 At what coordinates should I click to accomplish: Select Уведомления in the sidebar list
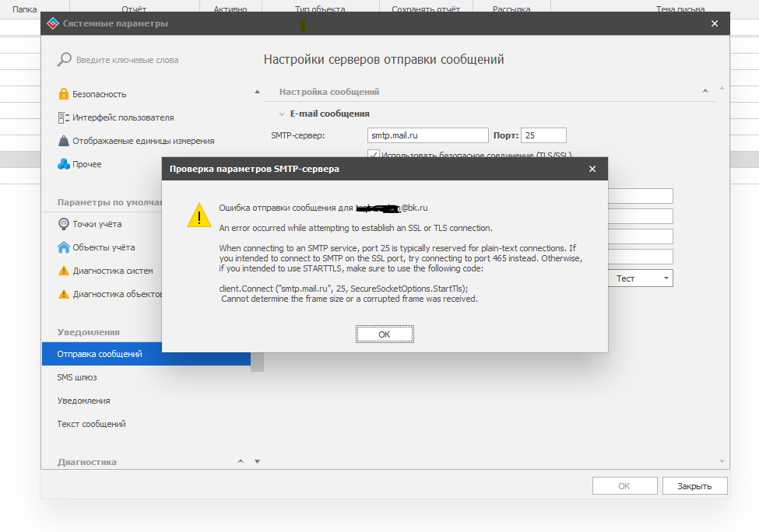83,401
